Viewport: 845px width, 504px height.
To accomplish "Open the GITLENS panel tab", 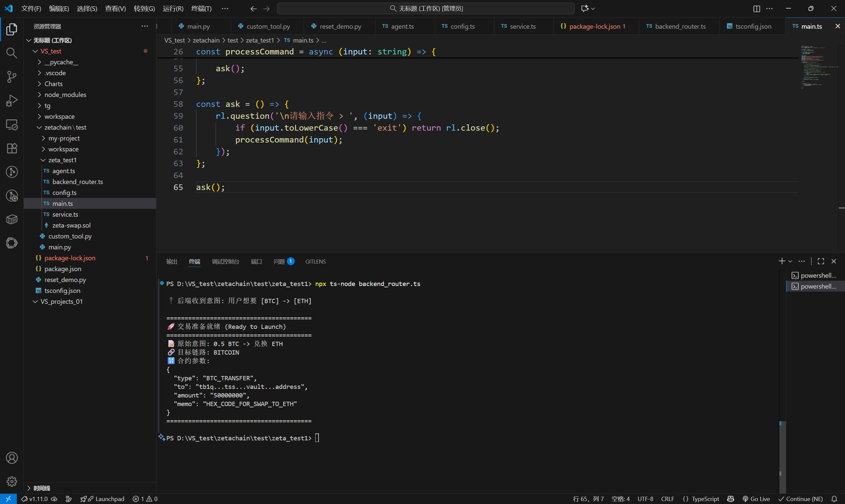I will 315,262.
